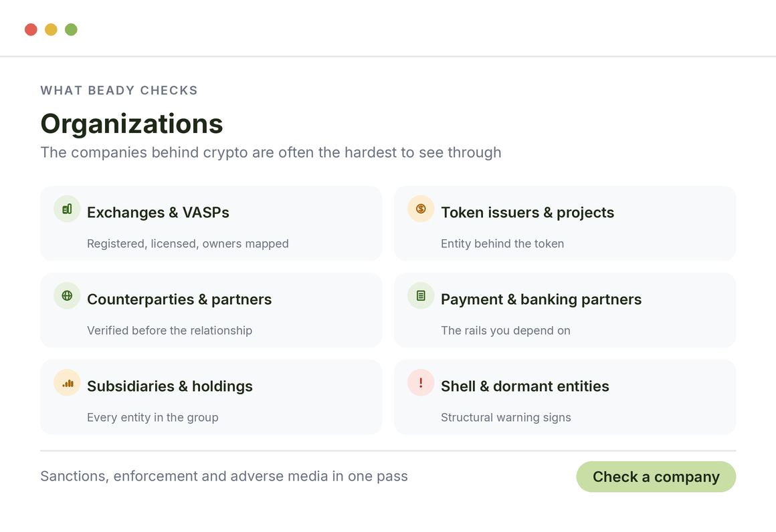776x532 pixels.
Task: Open the Shell & dormant entities card title
Action: click(524, 386)
